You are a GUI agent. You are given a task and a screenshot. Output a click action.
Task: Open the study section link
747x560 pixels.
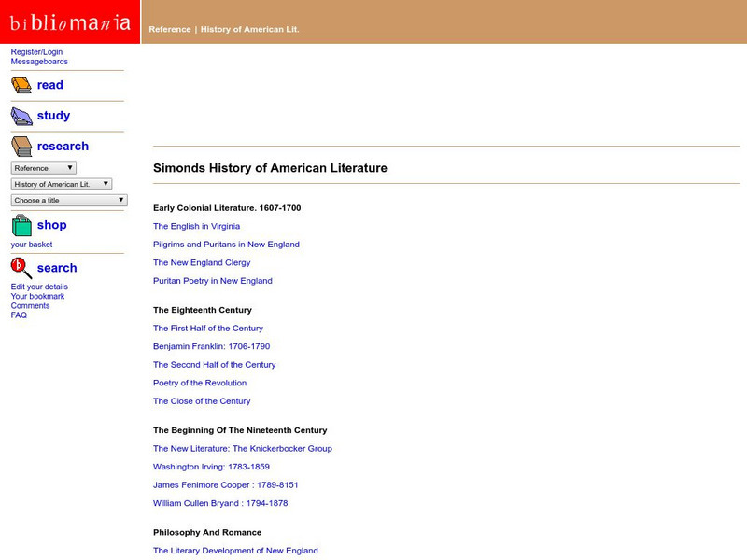pyautogui.click(x=53, y=116)
